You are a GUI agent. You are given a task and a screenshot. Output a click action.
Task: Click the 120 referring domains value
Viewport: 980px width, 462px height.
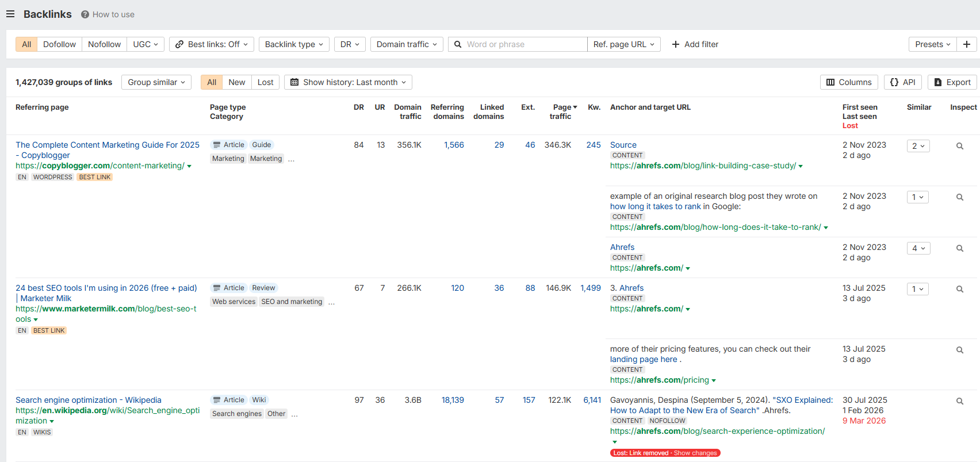(457, 288)
